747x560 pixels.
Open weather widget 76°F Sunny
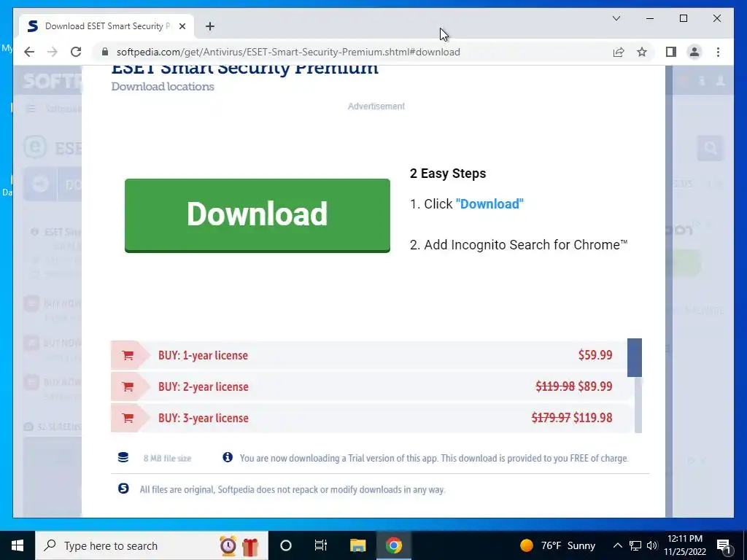tap(557, 545)
